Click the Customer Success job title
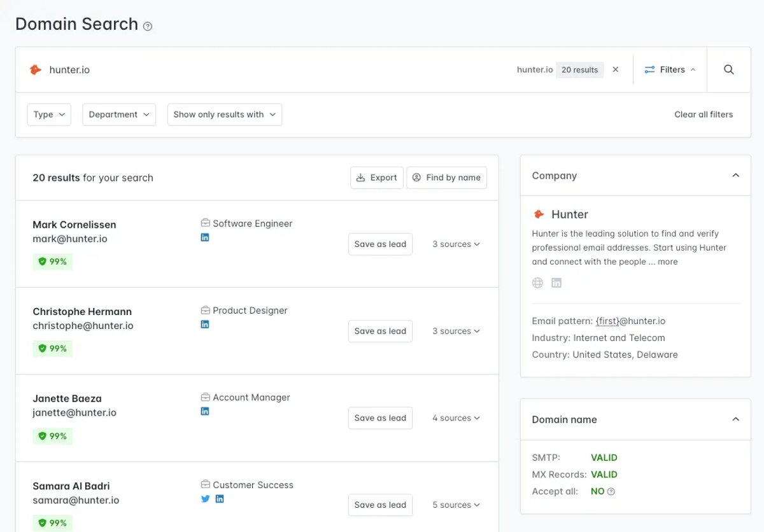 253,485
